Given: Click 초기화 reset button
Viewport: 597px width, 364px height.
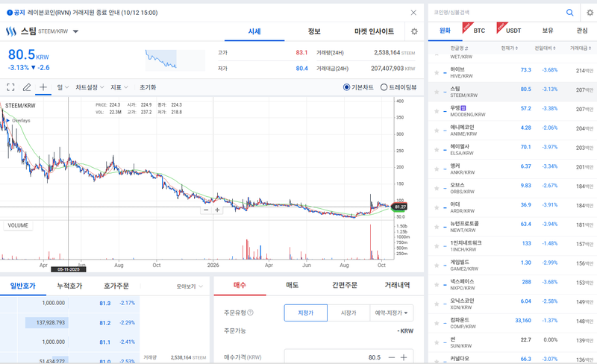Looking at the screenshot, I should tap(148, 87).
